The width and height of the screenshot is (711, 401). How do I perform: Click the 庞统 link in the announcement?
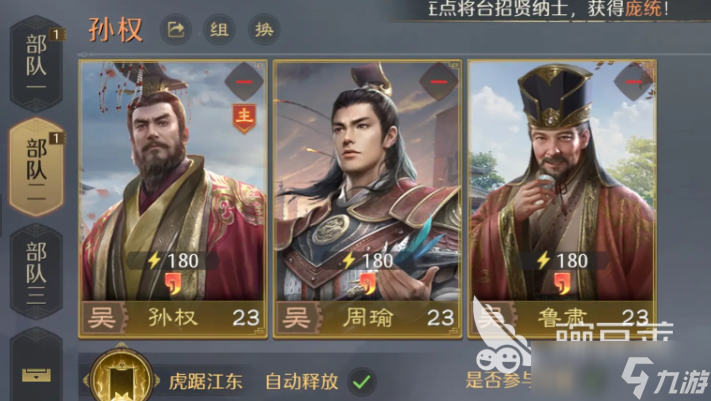click(643, 9)
